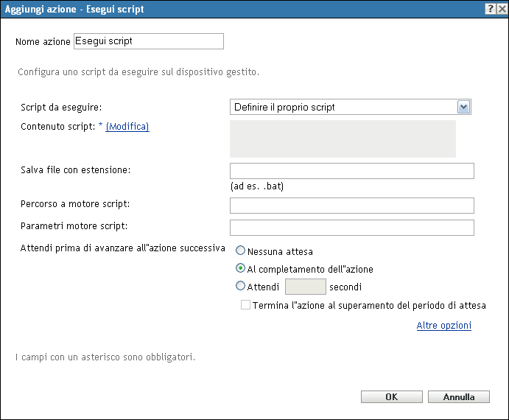
Task: Choose Al completamento dell'azione option
Action: [x=241, y=268]
